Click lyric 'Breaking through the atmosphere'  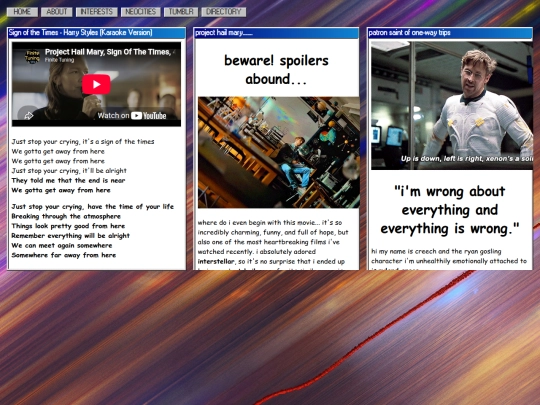pyautogui.click(x=66, y=216)
